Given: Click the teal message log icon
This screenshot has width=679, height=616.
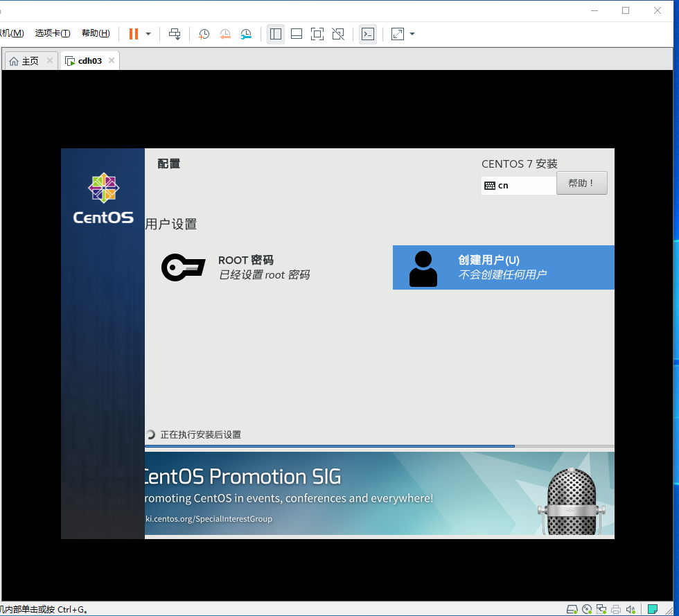Looking at the screenshot, I should pyautogui.click(x=653, y=608).
